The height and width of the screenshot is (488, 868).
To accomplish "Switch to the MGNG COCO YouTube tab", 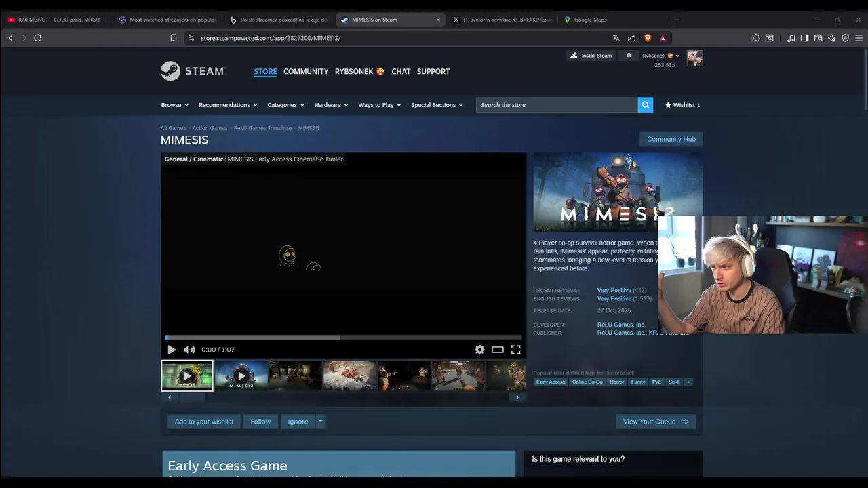I will pos(56,20).
